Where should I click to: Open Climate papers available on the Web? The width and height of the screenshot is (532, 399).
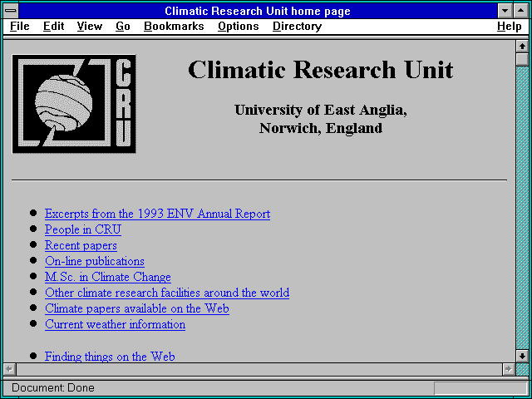click(x=137, y=308)
